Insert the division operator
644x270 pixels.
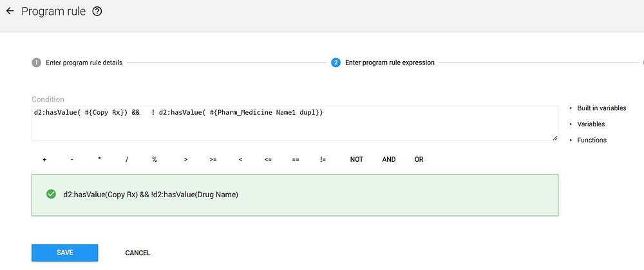point(127,160)
